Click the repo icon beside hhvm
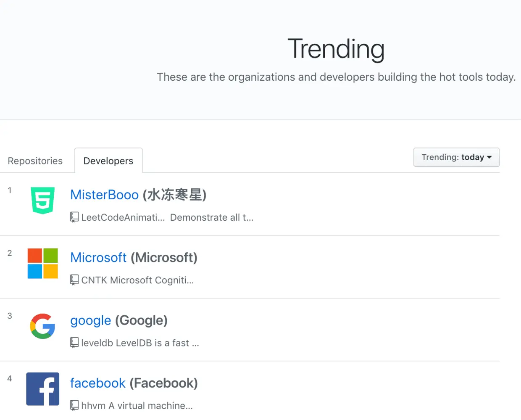This screenshot has height=420, width=521. click(74, 405)
